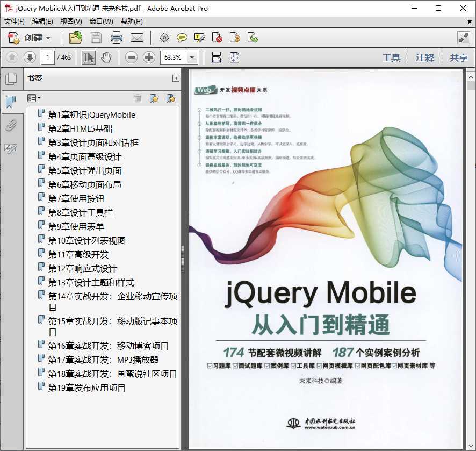Click the Print icon
This screenshot has width=476, height=451.
[117, 38]
